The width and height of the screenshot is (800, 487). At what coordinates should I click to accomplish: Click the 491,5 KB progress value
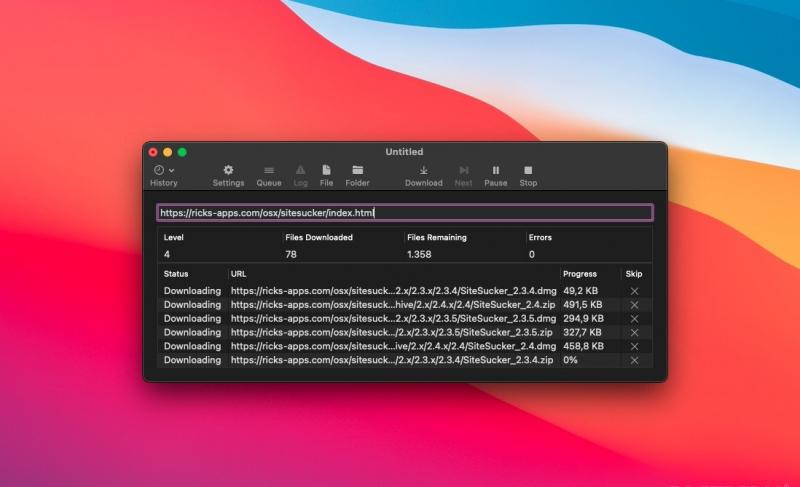pyautogui.click(x=583, y=304)
